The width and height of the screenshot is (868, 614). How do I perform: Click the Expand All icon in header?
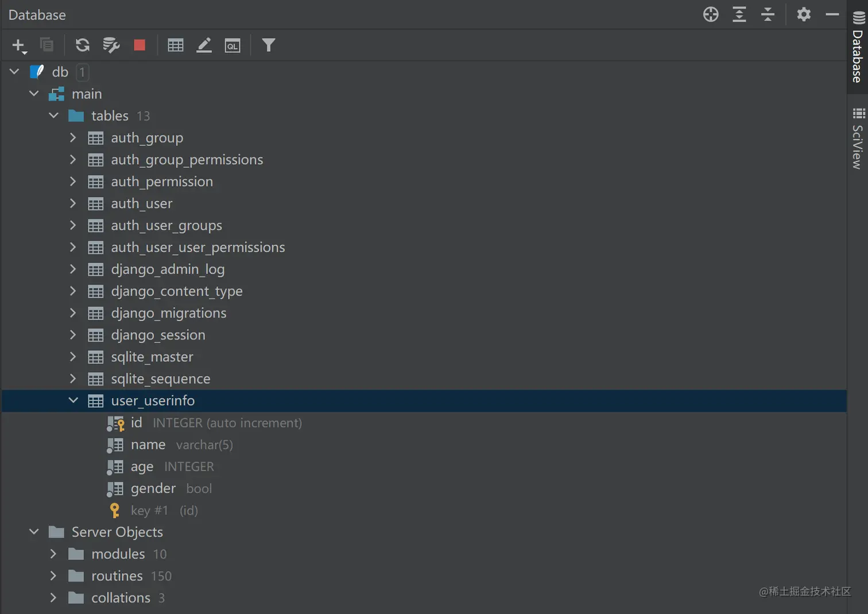coord(739,14)
